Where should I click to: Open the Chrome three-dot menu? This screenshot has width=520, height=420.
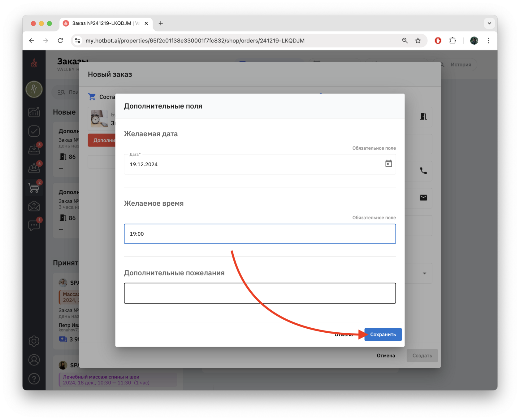pyautogui.click(x=489, y=41)
